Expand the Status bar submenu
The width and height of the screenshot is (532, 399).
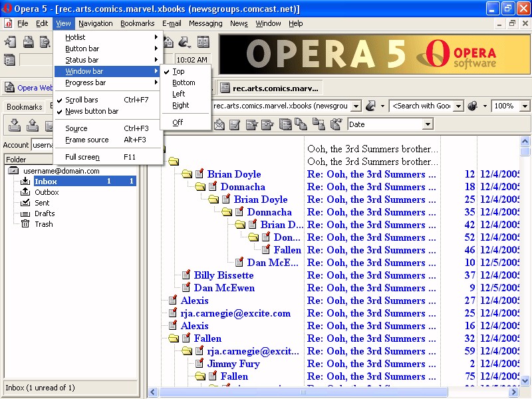108,60
